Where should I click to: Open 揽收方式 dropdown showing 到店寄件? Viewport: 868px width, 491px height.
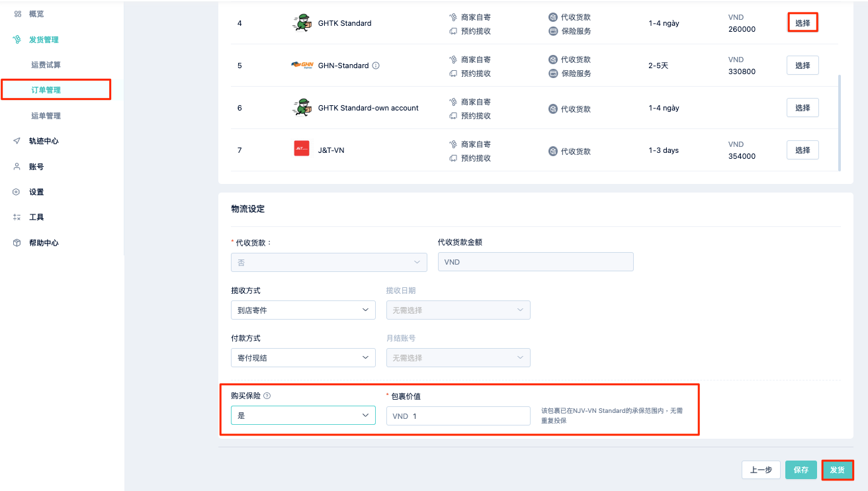303,310
